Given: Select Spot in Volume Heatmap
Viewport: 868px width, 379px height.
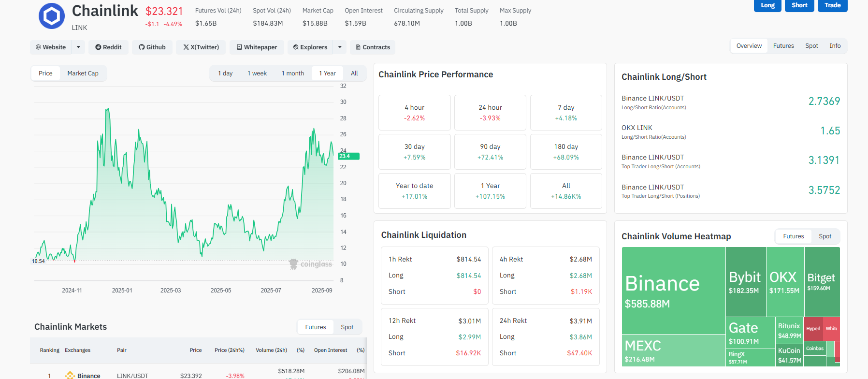Looking at the screenshot, I should [825, 236].
